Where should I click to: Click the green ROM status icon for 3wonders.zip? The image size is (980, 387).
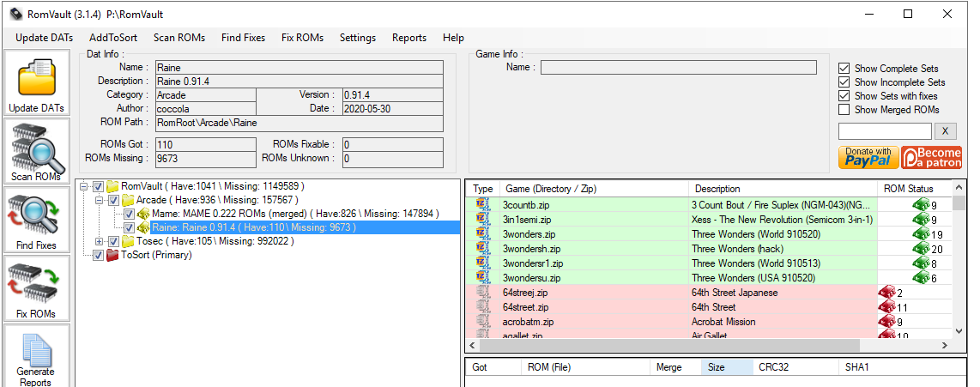pyautogui.click(x=920, y=234)
